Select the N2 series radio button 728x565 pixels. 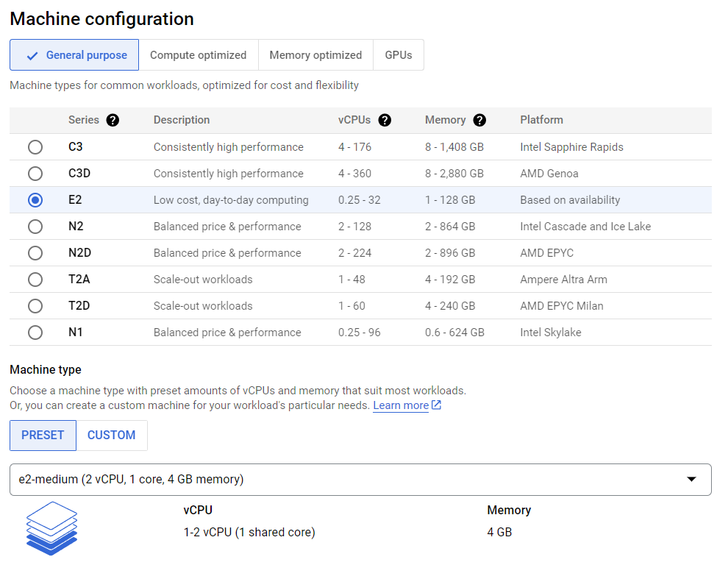click(x=35, y=227)
